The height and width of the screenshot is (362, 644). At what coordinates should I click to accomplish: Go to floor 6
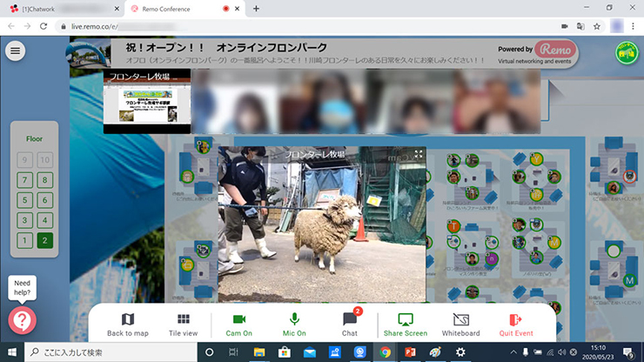44,200
